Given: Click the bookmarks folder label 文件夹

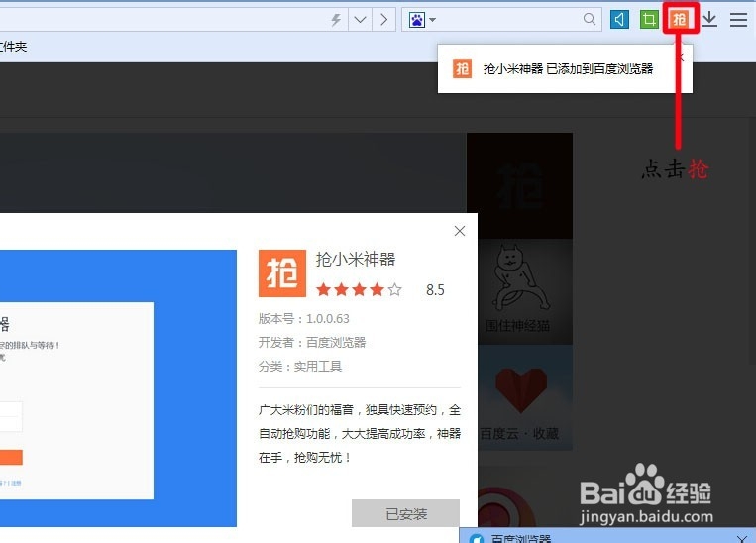Looking at the screenshot, I should 14,47.
